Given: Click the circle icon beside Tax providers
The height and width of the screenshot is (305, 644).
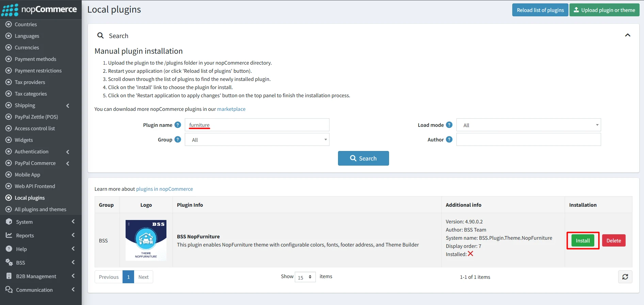Looking at the screenshot, I should click(x=9, y=82).
